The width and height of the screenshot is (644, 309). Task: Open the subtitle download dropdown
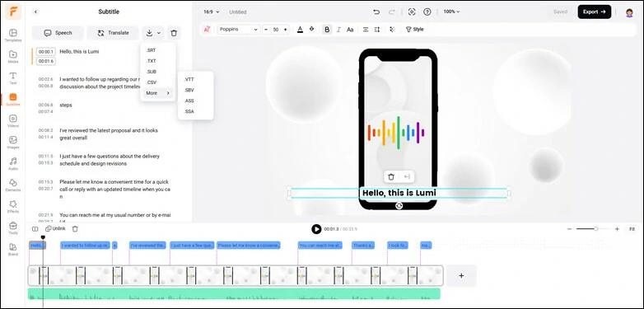click(154, 33)
